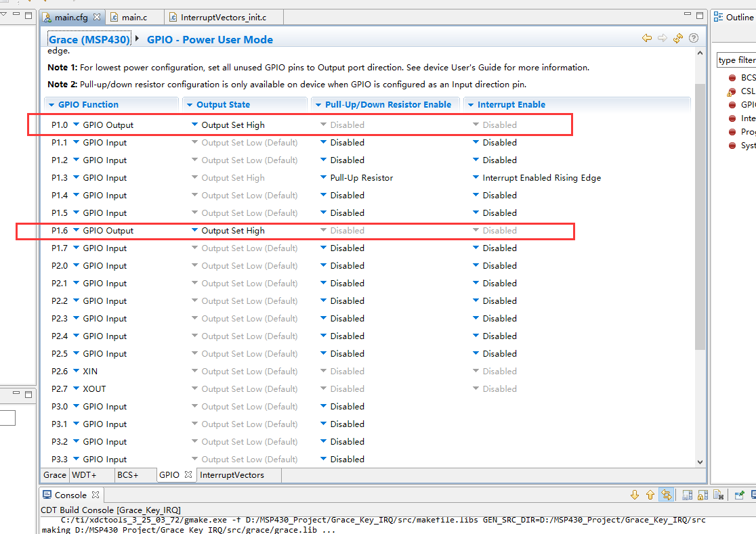Click the P2.5 pin label
The width and height of the screenshot is (756, 534).
(60, 353)
